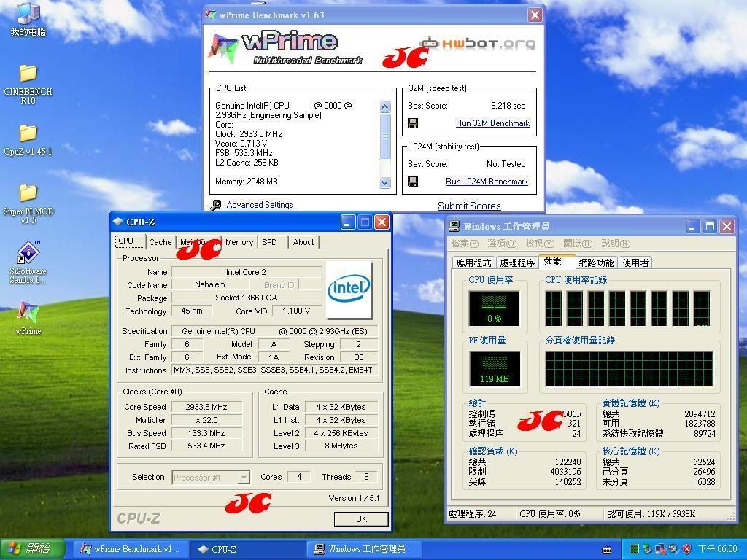Click the save disk icon for 1024M score
The width and height of the screenshot is (747, 560).
tap(413, 182)
